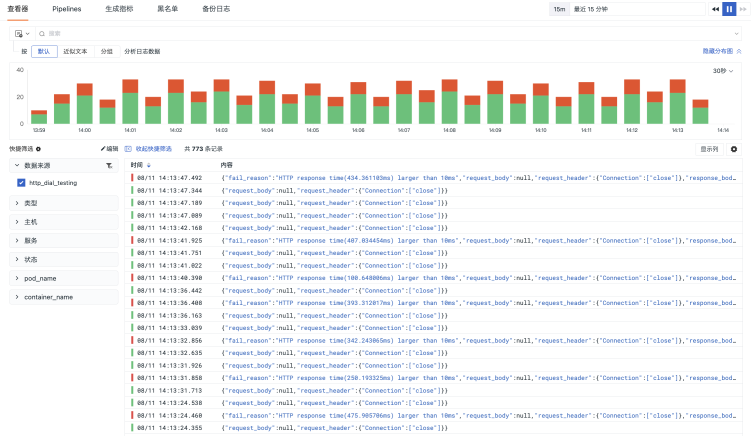The width and height of the screenshot is (751, 436).
Task: Click the gear icon next to 快捷筛选
Action: coord(39,148)
